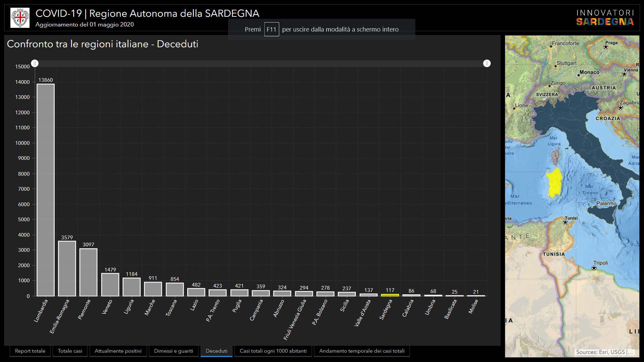Open the Report totale tab

click(x=30, y=351)
